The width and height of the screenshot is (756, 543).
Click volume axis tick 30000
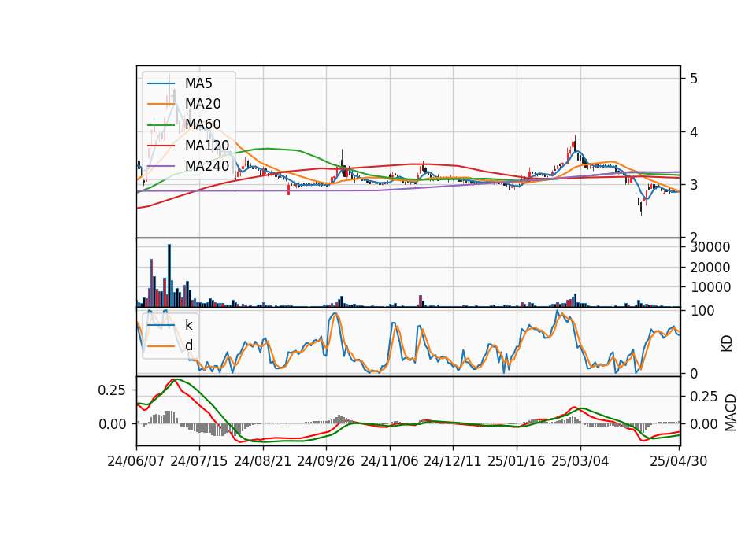pos(710,247)
